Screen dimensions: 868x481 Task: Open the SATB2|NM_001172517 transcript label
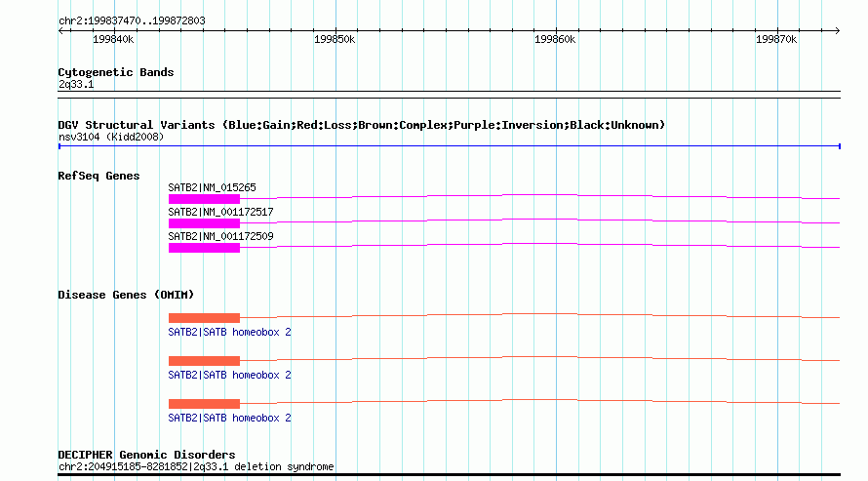[x=220, y=212]
